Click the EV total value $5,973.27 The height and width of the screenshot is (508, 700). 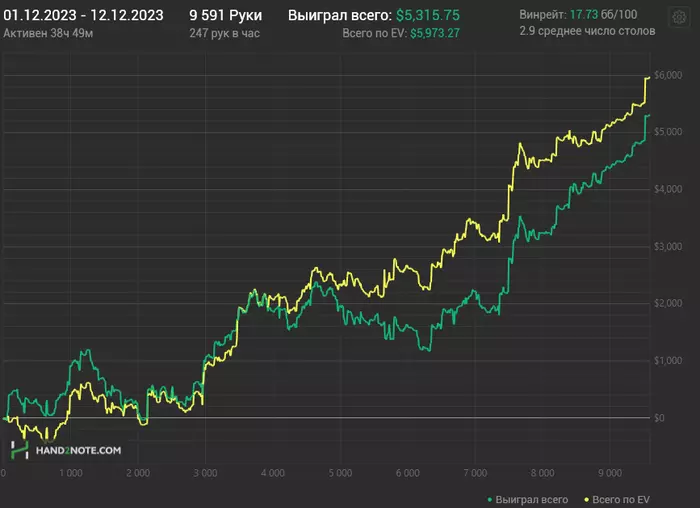pos(435,33)
